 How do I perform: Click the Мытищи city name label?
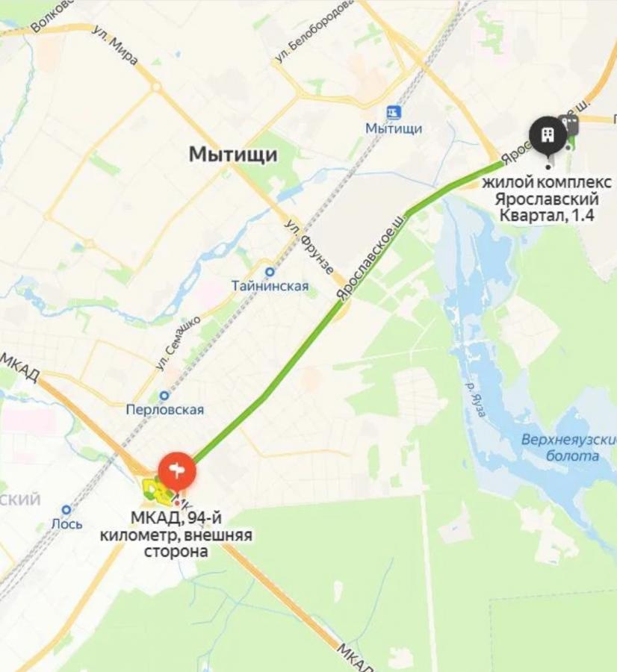coord(233,154)
